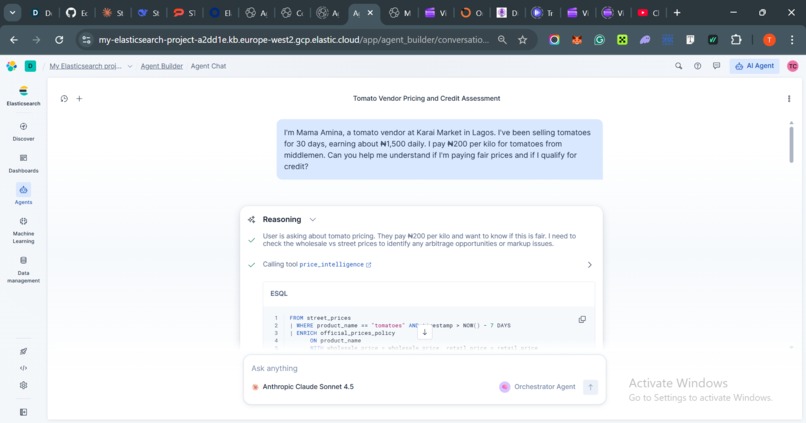Open the TC user avatar menu
Image resolution: width=806 pixels, height=423 pixels.
(x=793, y=66)
